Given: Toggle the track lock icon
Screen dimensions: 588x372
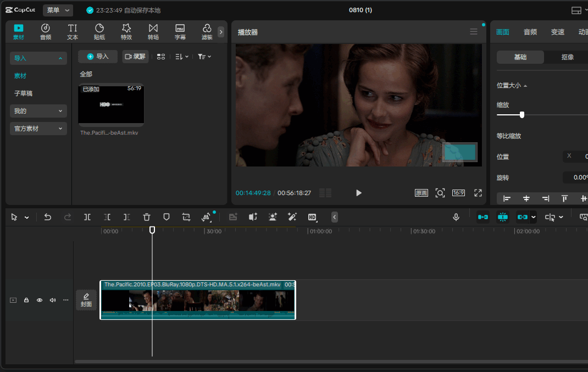Looking at the screenshot, I should coord(26,301).
